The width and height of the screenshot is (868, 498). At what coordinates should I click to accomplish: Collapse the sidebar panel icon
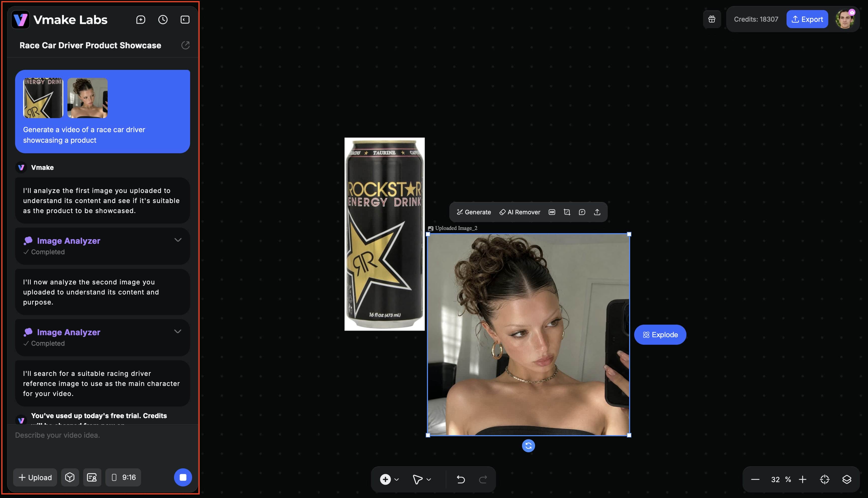click(185, 20)
